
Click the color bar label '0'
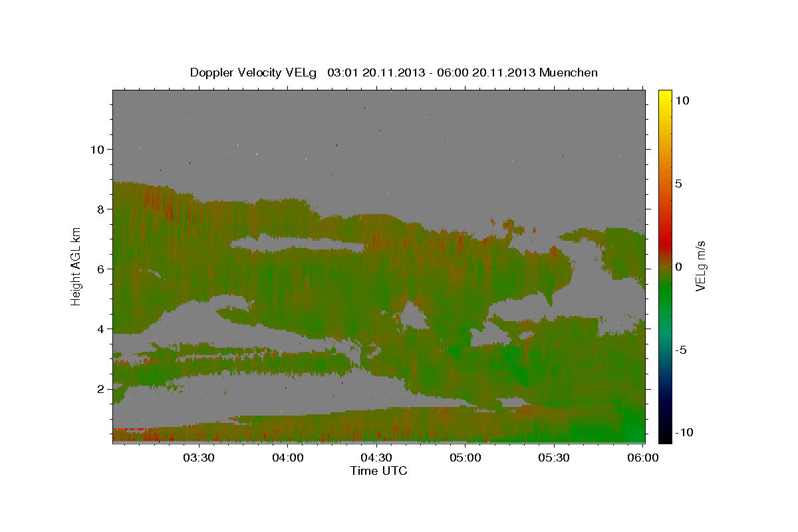click(679, 267)
